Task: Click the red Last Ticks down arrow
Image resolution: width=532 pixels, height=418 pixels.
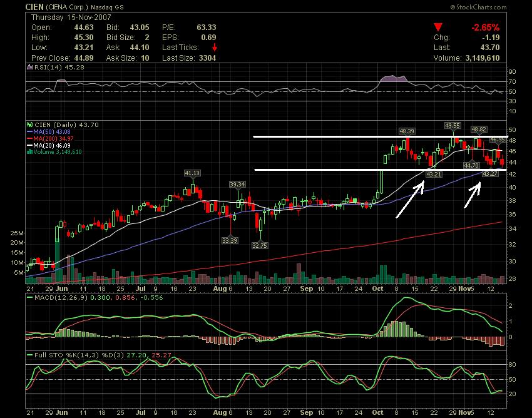Action: (x=215, y=48)
